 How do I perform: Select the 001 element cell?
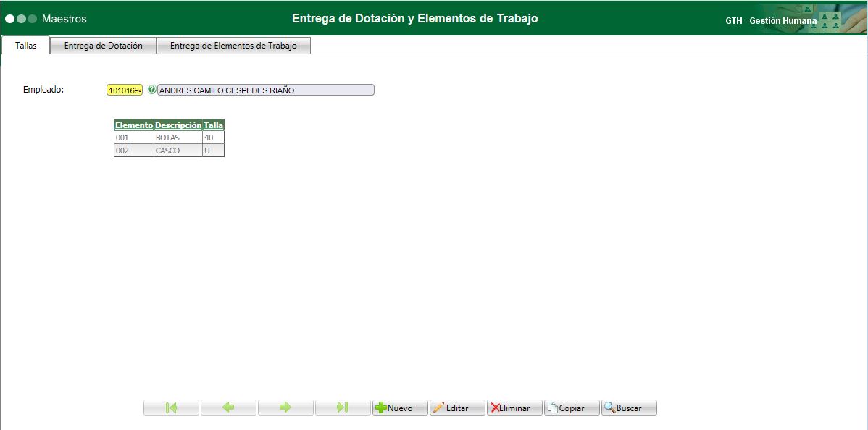[134, 138]
